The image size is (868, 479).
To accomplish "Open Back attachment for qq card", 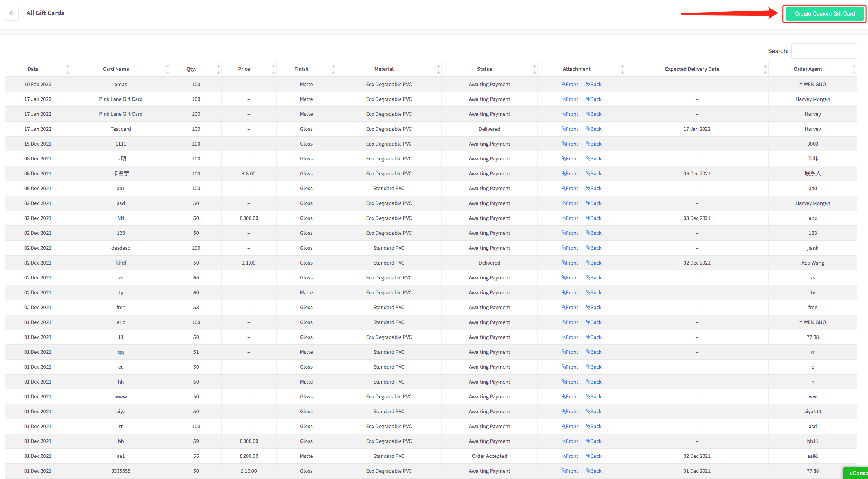I will tap(594, 352).
